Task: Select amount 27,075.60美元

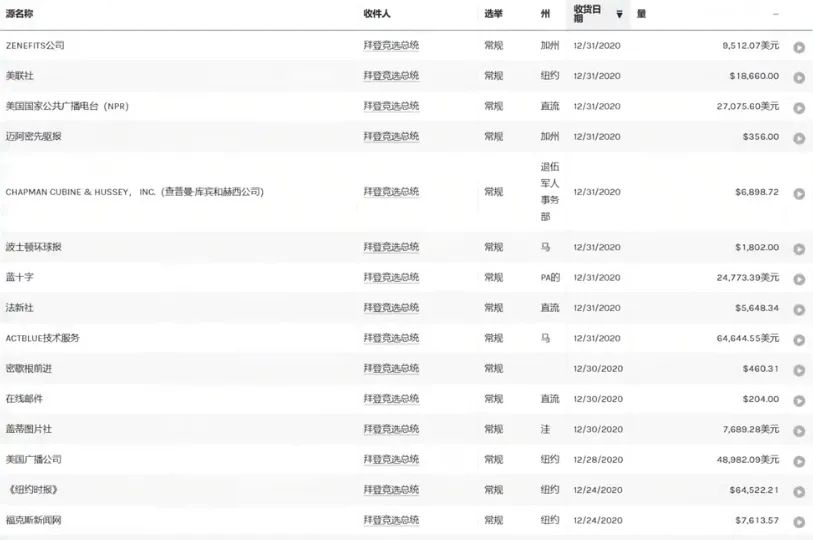Action: point(748,106)
